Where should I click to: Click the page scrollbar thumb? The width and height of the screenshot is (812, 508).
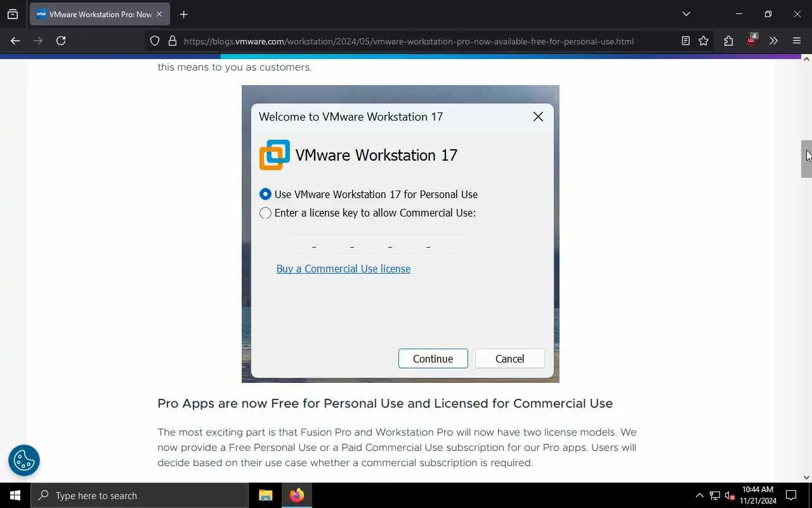point(806,159)
